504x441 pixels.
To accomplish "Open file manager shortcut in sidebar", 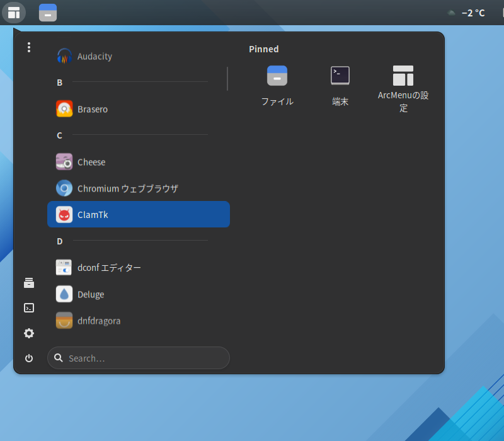I will pos(29,283).
